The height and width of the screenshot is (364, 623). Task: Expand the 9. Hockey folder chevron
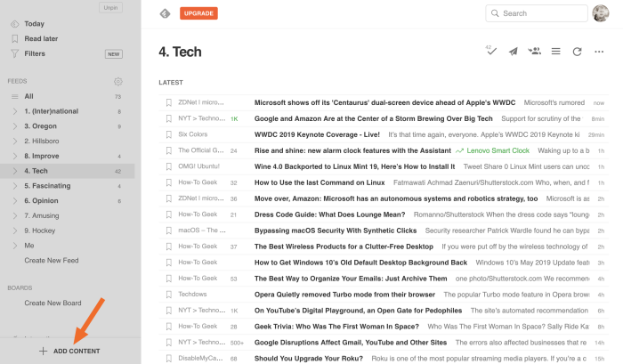click(15, 231)
